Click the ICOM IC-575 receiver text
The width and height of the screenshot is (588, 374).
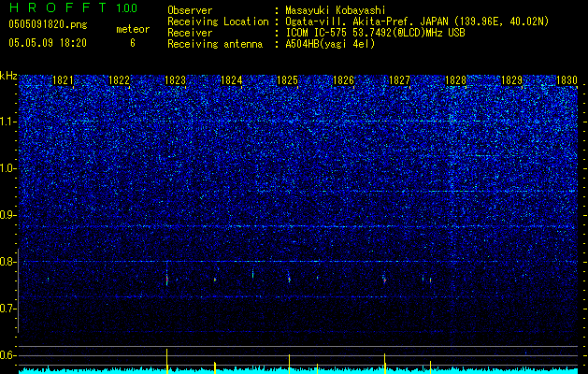click(x=375, y=33)
